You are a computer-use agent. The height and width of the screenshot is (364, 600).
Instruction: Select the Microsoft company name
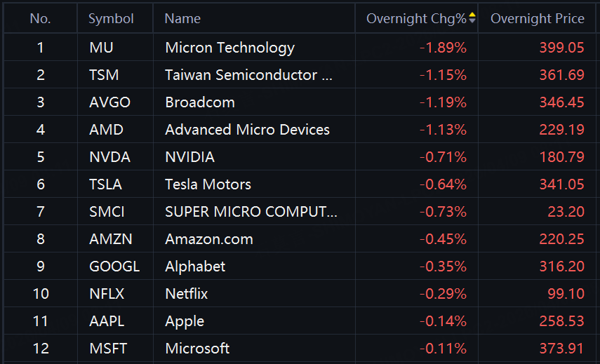(197, 349)
